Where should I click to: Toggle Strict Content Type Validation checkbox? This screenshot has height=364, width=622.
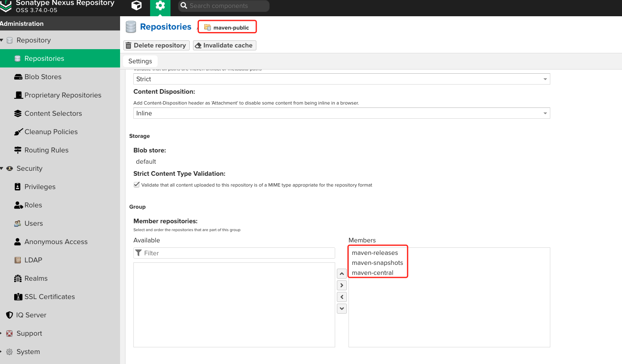136,185
